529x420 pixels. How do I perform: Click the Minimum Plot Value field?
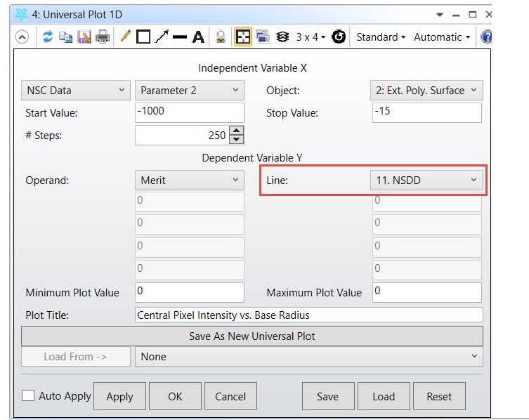click(x=189, y=292)
